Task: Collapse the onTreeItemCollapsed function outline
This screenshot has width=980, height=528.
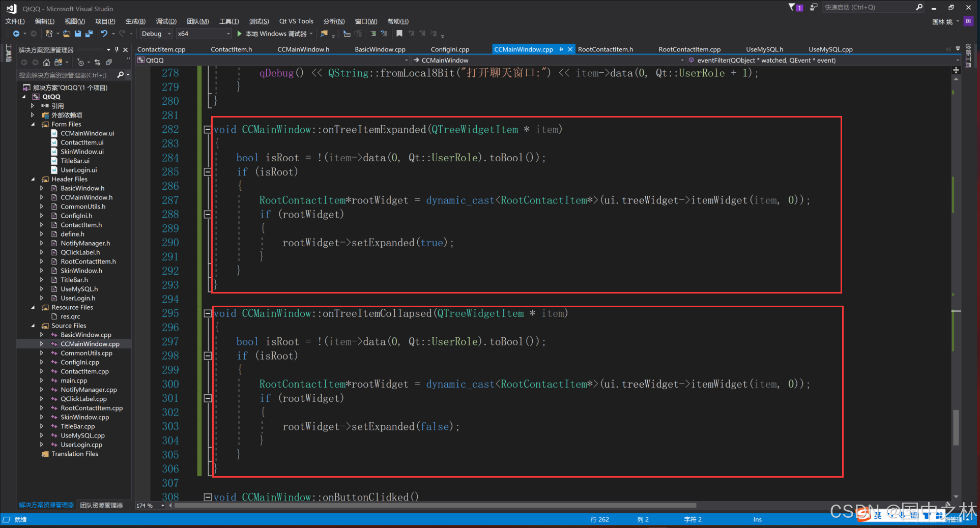Action: tap(208, 313)
